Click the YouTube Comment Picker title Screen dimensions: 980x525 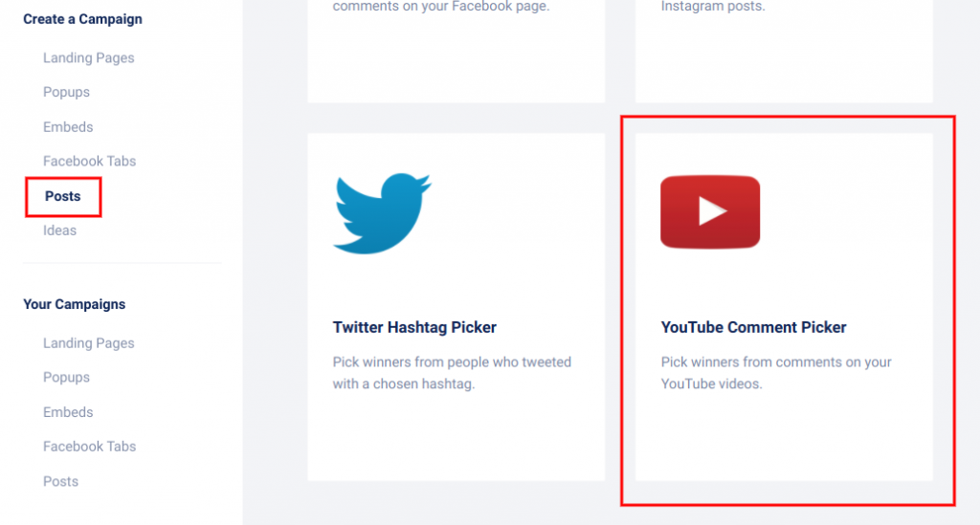coord(753,328)
